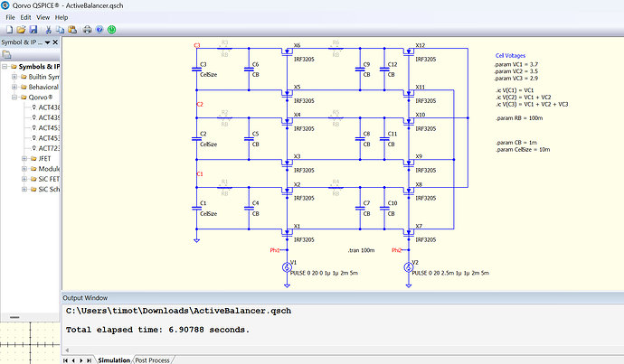Select the X12 IRF3205 MOSFET
The width and height of the screenshot is (624, 364).
click(x=409, y=52)
